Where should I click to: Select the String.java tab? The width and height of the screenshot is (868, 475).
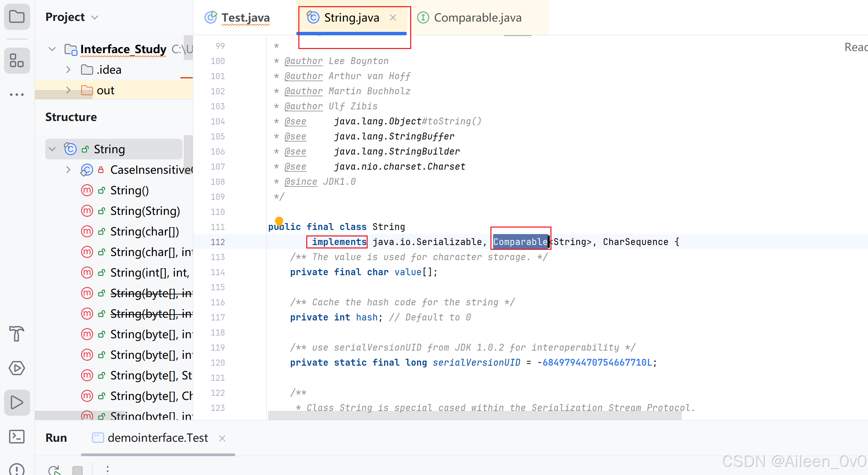point(352,17)
